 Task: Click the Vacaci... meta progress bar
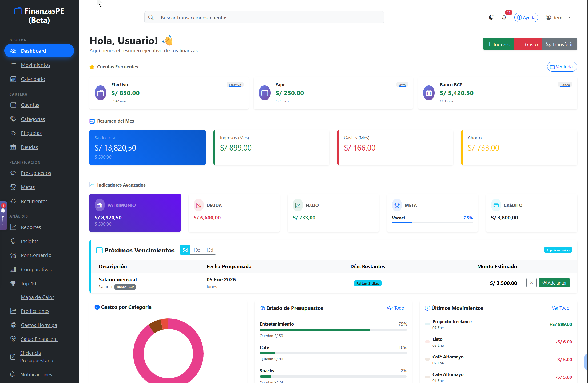point(432,223)
